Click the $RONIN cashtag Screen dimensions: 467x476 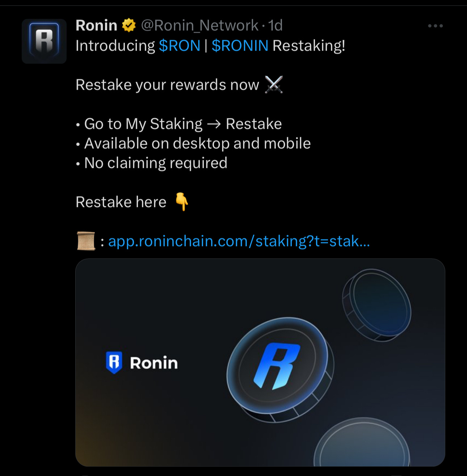pyautogui.click(x=240, y=46)
